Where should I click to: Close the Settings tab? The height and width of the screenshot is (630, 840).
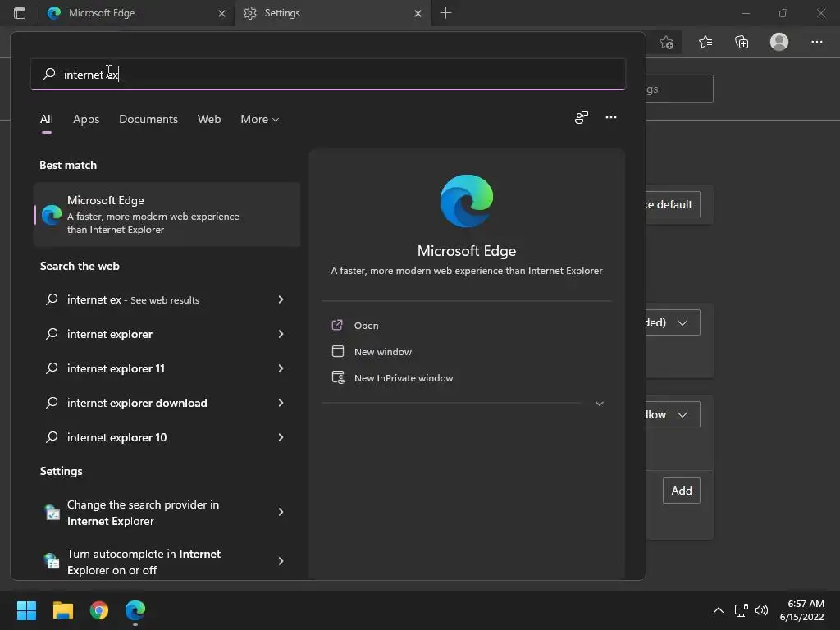pyautogui.click(x=418, y=13)
